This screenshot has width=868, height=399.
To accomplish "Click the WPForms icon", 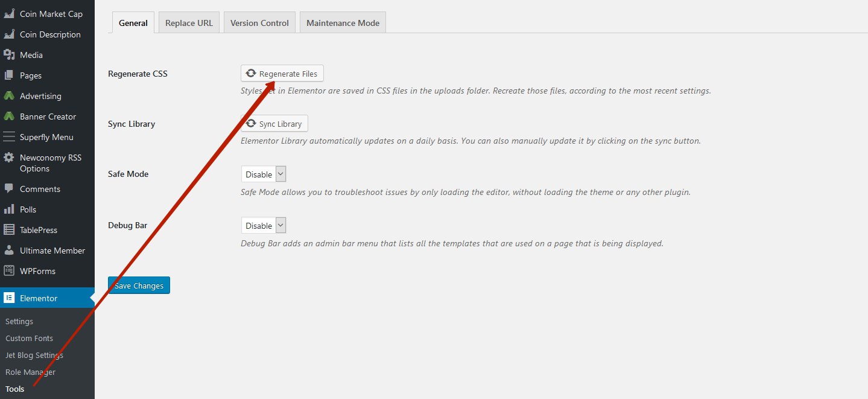I will click(9, 271).
